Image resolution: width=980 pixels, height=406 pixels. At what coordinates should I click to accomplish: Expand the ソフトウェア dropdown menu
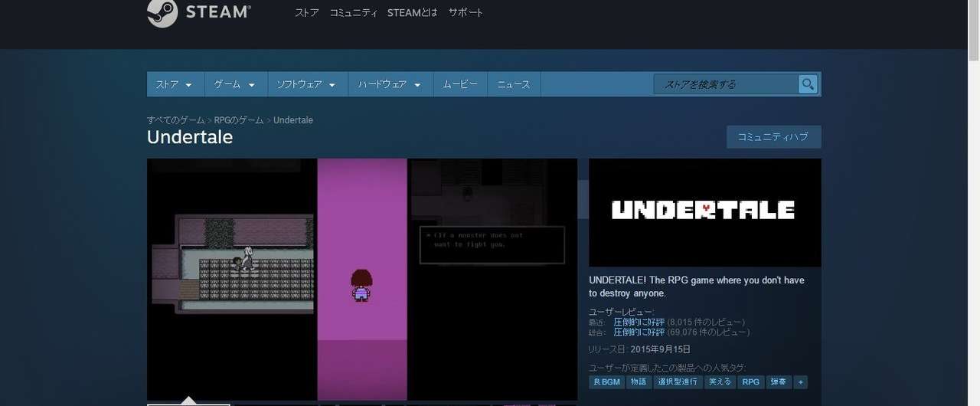tap(307, 84)
